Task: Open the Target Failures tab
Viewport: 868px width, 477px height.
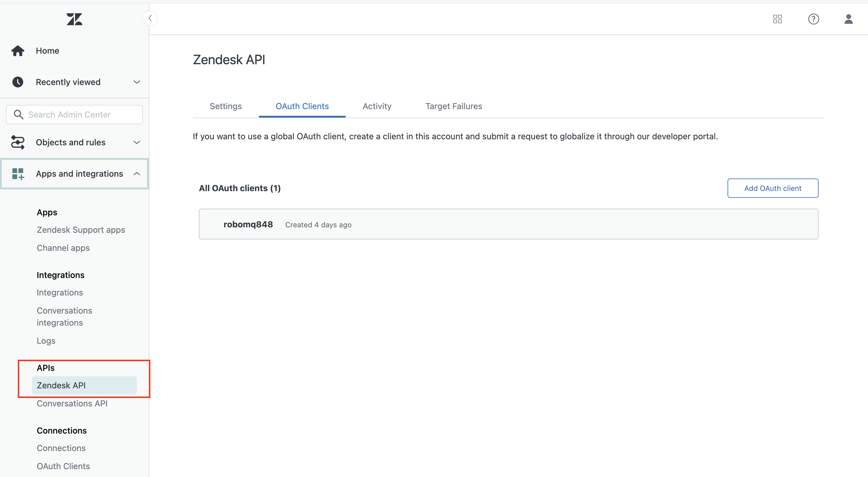Action: (x=454, y=106)
